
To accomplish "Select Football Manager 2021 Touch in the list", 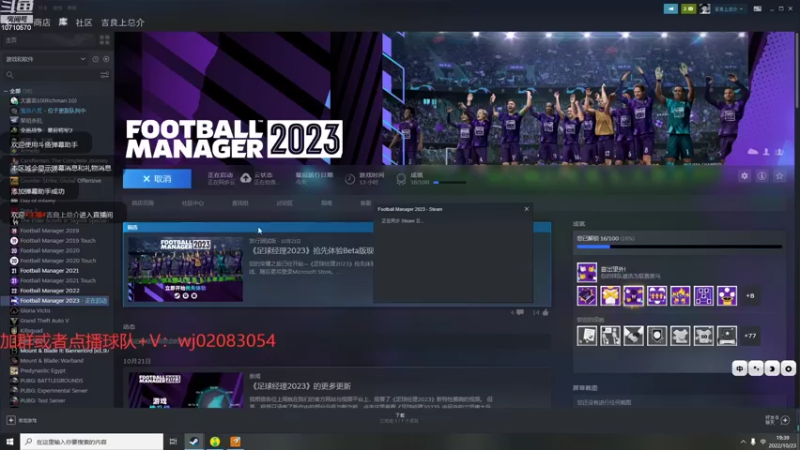I will pos(58,281).
